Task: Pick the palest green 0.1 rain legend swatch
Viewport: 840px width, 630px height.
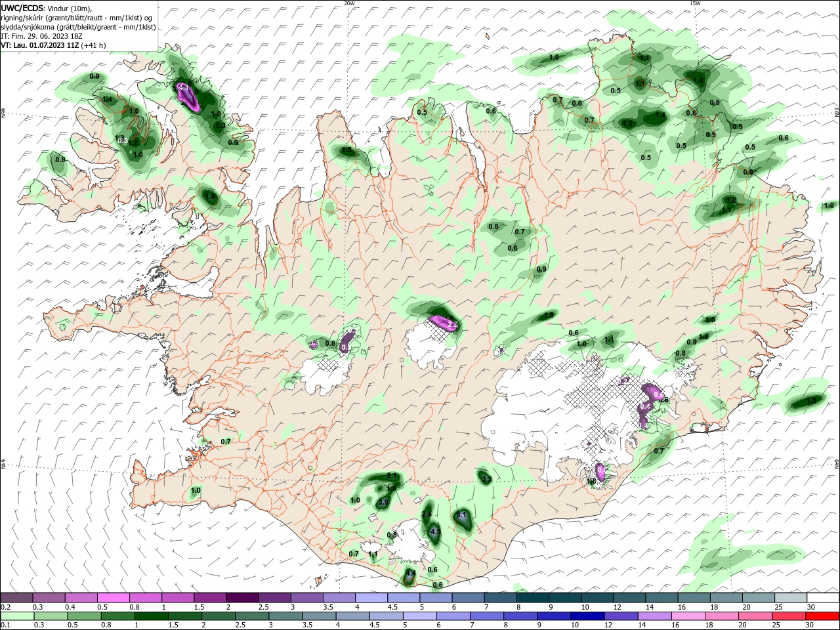Action: pos(18,616)
